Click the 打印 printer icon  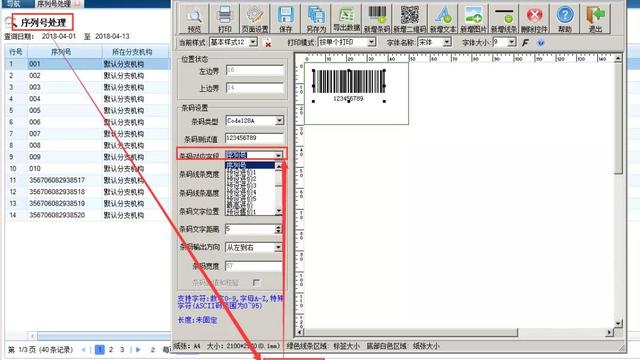click(224, 19)
